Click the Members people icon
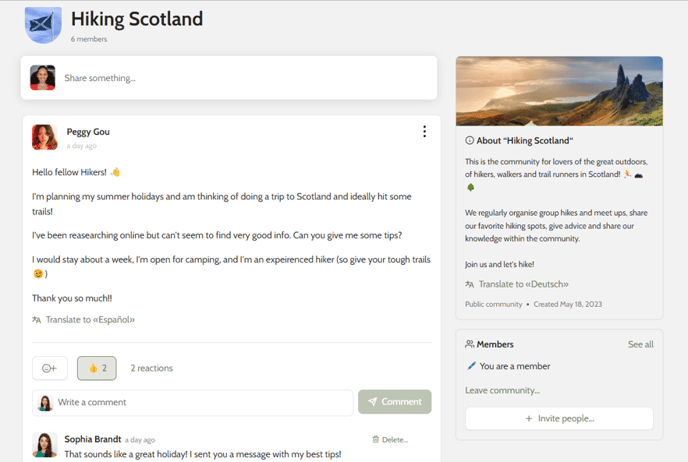688x462 pixels. click(469, 344)
